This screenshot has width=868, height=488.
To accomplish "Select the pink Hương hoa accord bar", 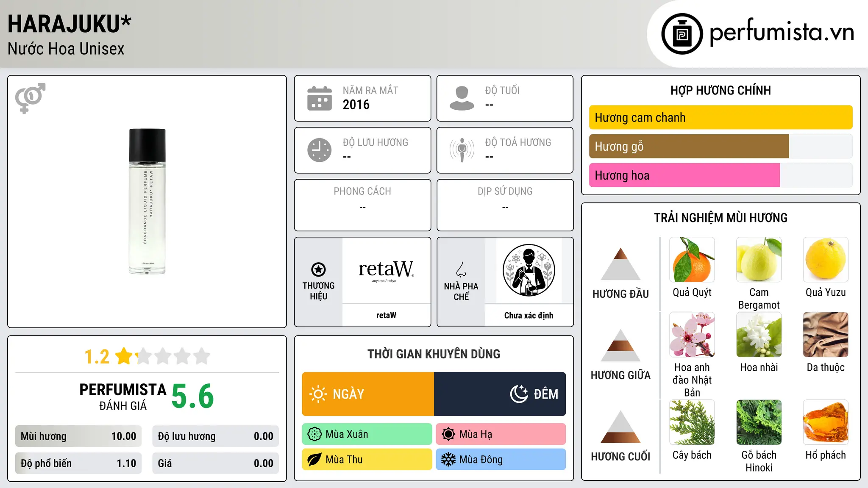I will click(684, 175).
